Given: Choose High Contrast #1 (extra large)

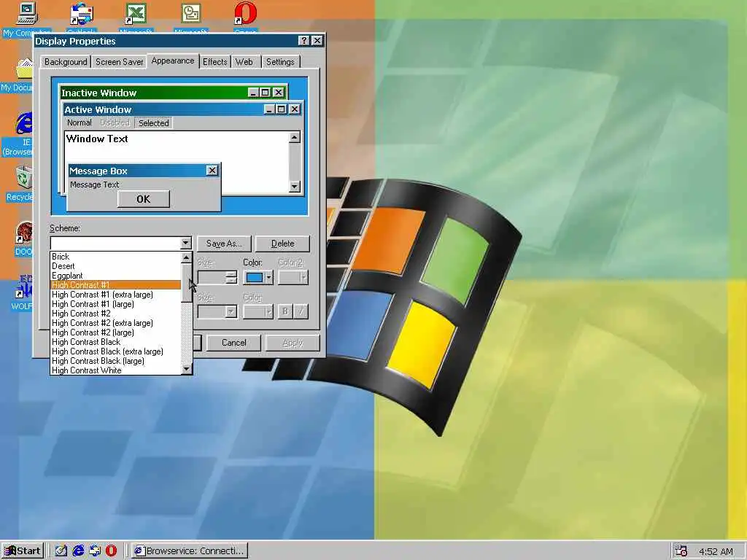Looking at the screenshot, I should click(x=116, y=295).
